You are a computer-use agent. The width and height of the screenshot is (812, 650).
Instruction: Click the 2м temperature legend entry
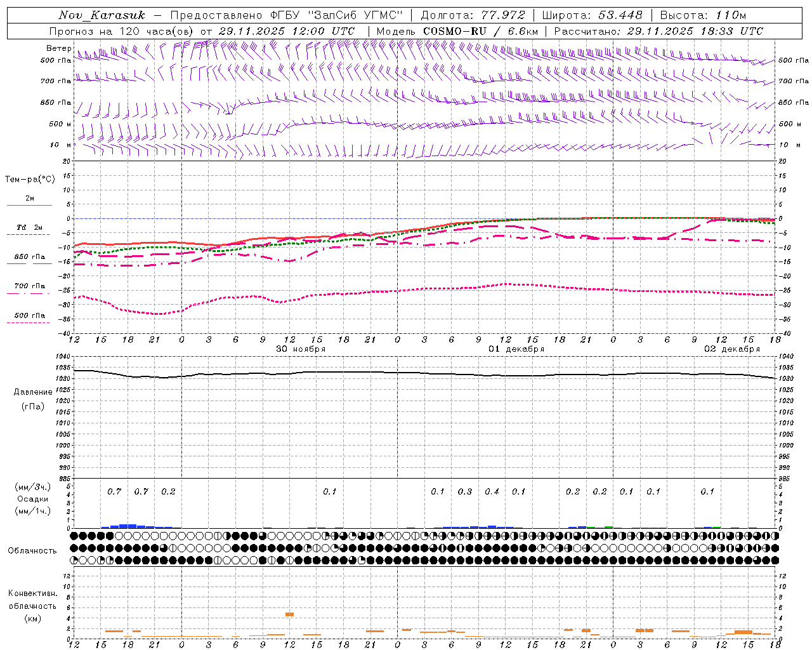click(x=30, y=199)
